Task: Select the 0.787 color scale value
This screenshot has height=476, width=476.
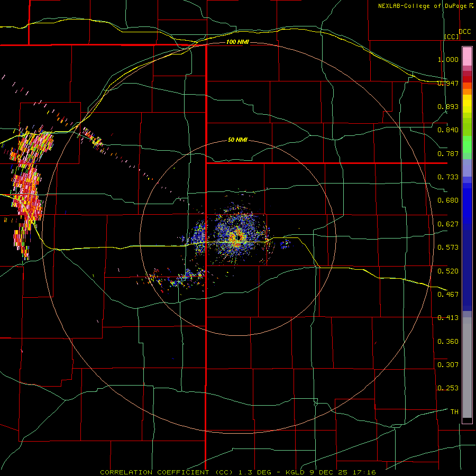Action: 448,153
